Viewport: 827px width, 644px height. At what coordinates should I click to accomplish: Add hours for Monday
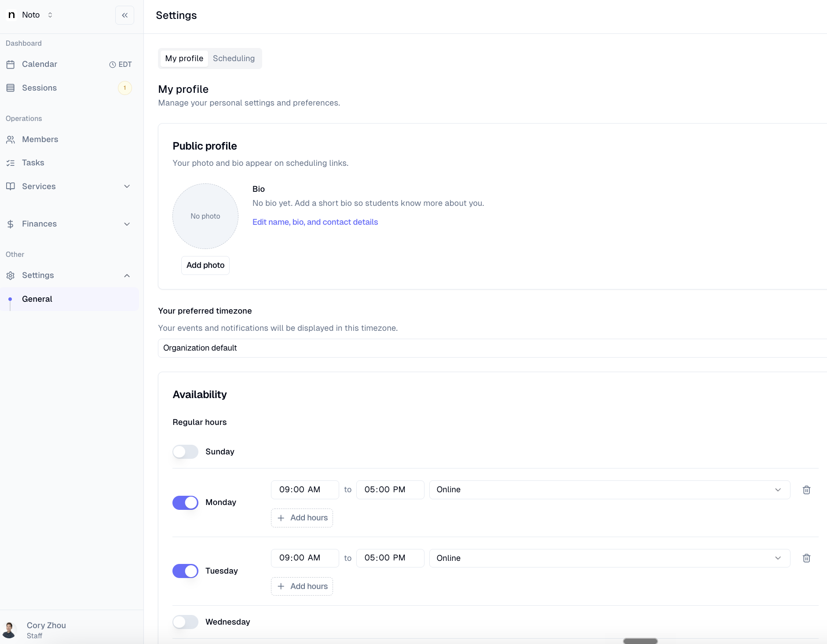(x=302, y=518)
